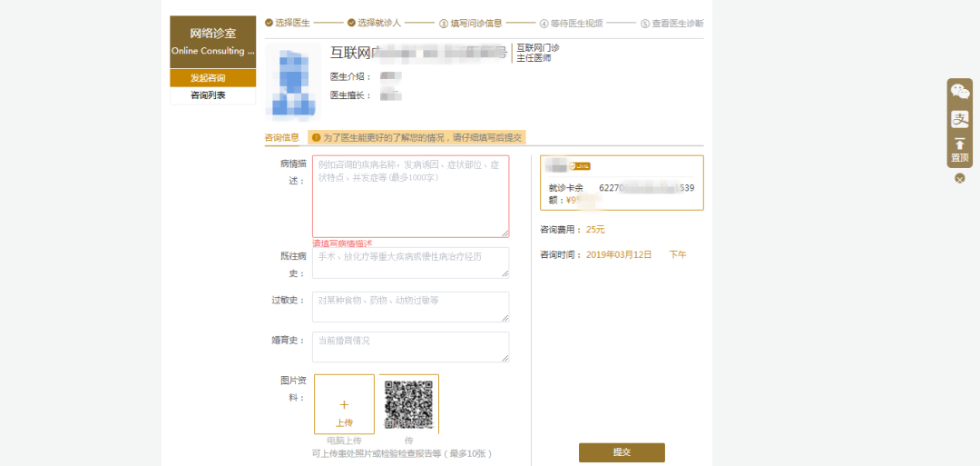
Task: Focus the 过敏史 allergy history field
Action: (410, 306)
